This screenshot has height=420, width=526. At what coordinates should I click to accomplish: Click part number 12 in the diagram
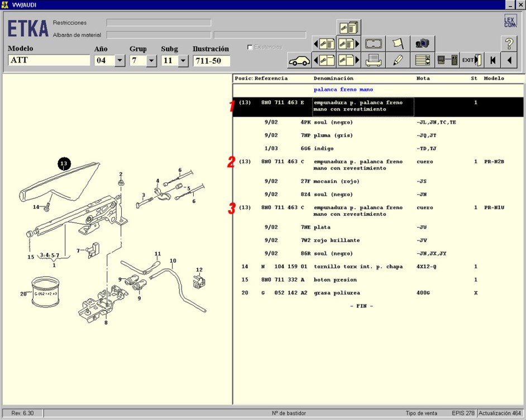point(199,269)
